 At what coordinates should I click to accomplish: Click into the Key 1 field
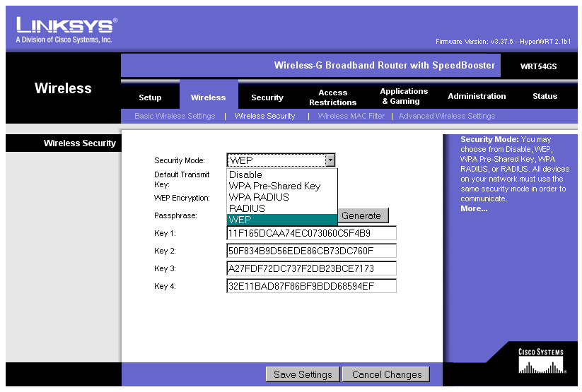coord(311,233)
